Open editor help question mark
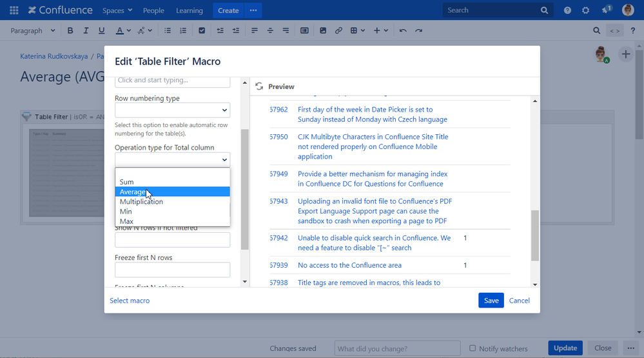Viewport: 644px width, 358px height. (x=633, y=30)
